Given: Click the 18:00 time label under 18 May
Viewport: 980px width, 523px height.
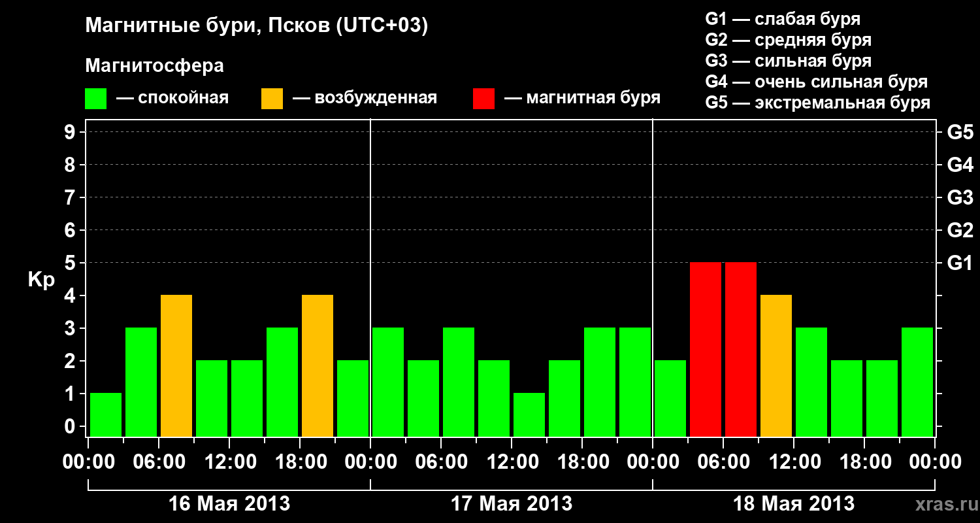Looking at the screenshot, I should tap(864, 462).
